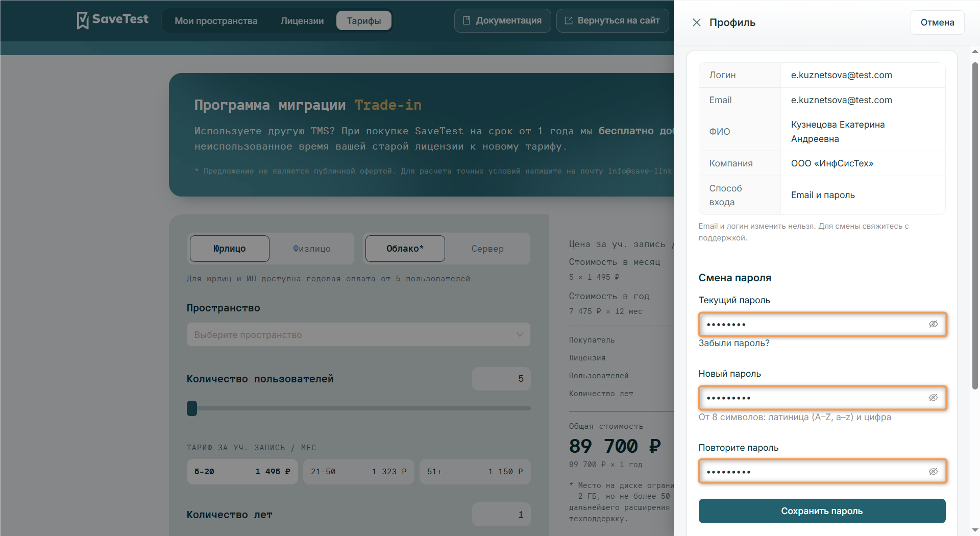The image size is (980, 536).
Task: Focus the Текущий пароль field
Action: [x=822, y=324]
